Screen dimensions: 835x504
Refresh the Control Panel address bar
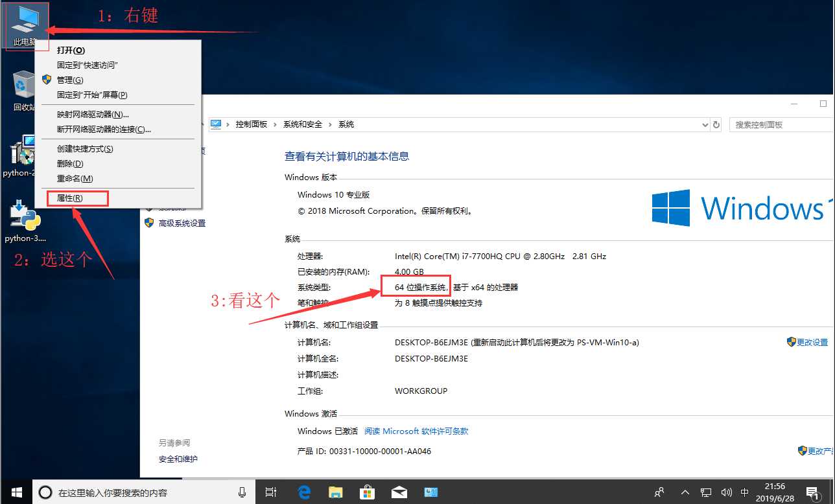[716, 124]
